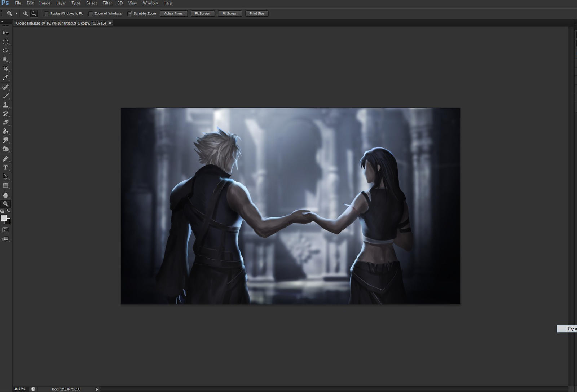Open the foreground color picker swatch
Image resolution: width=577 pixels, height=392 pixels.
tap(4, 218)
